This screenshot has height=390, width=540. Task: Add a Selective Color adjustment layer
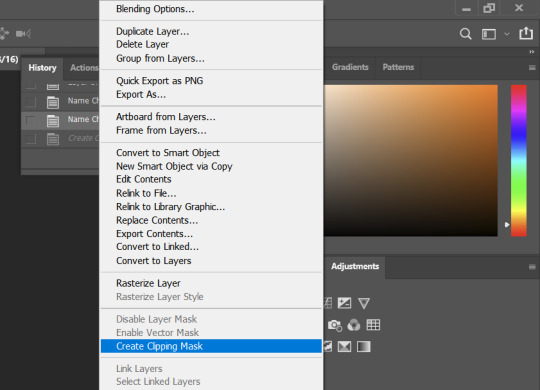tap(344, 346)
